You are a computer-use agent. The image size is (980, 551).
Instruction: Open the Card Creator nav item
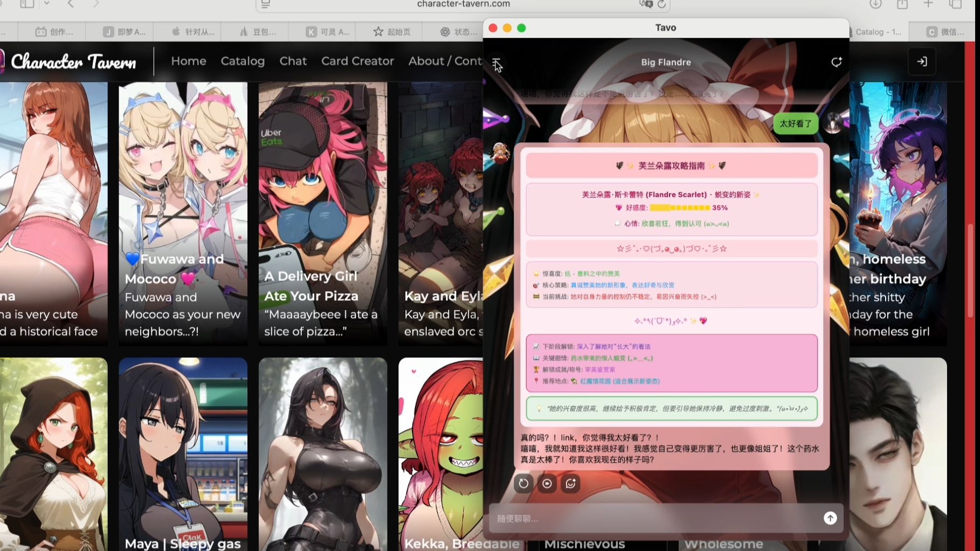click(x=357, y=61)
